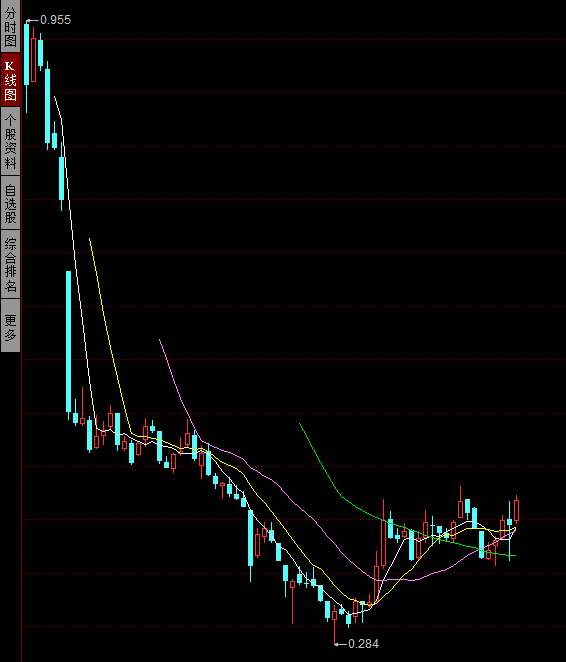Click the last red candlestick on the right
The image size is (566, 662).
pyautogui.click(x=516, y=511)
